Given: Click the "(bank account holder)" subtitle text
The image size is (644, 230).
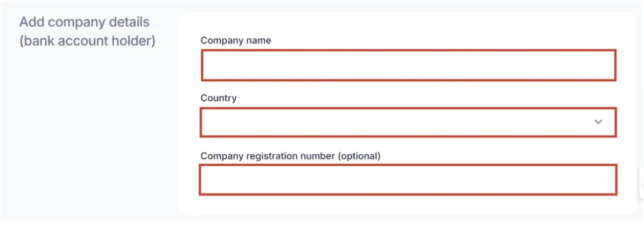Looking at the screenshot, I should tap(87, 41).
